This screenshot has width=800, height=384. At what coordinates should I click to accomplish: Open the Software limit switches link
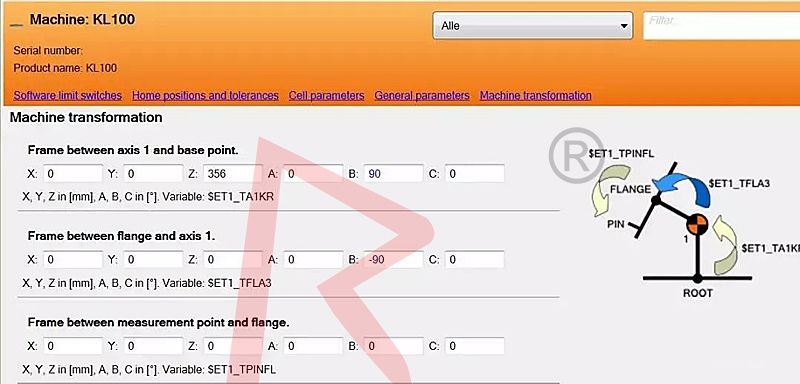(68, 95)
